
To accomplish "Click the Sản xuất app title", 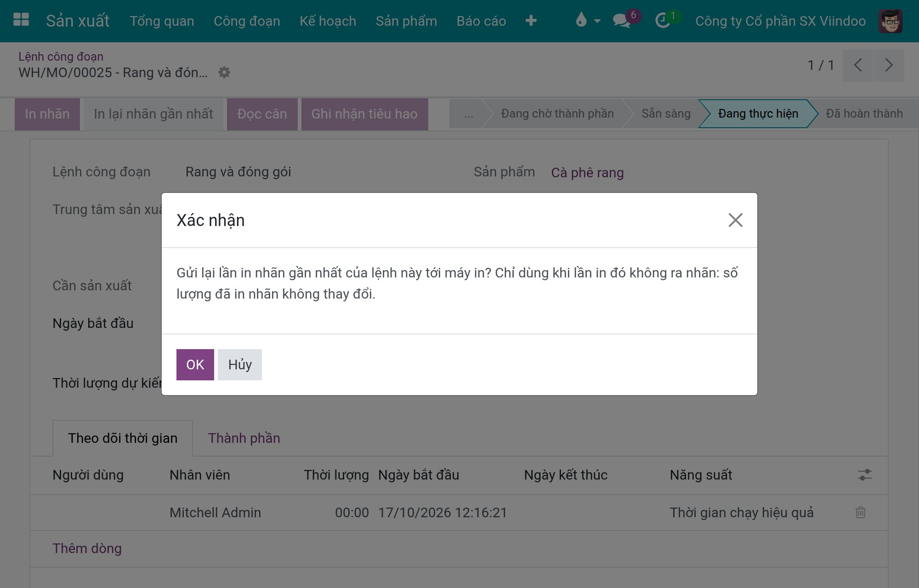I will pos(78,21).
